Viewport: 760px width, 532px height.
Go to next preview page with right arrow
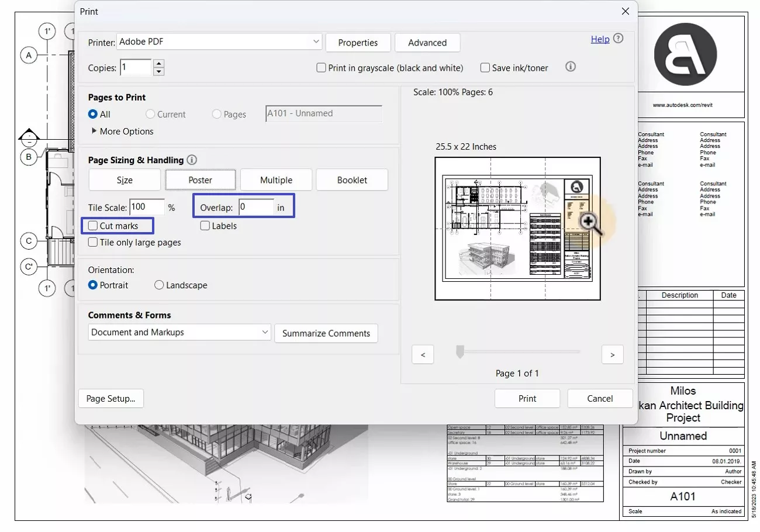(x=612, y=354)
